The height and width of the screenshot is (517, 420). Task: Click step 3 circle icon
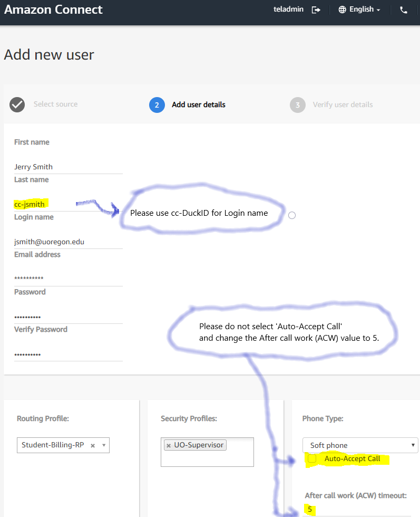[x=297, y=105]
